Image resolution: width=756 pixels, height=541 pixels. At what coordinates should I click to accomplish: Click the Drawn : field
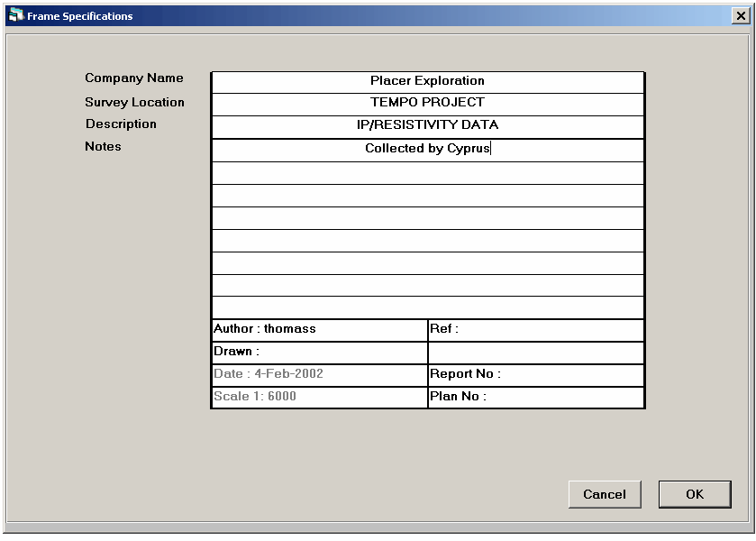(320, 353)
